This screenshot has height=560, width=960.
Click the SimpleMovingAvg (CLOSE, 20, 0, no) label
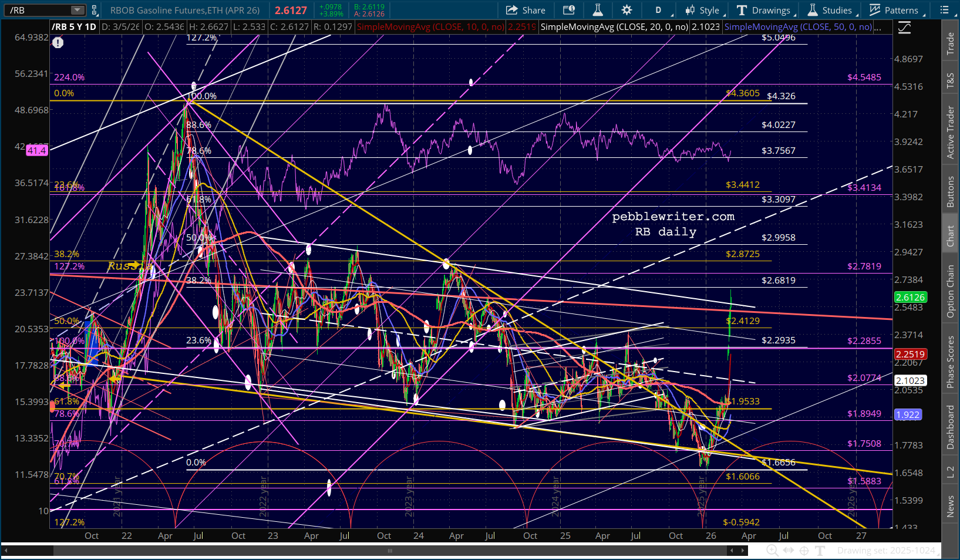(614, 27)
